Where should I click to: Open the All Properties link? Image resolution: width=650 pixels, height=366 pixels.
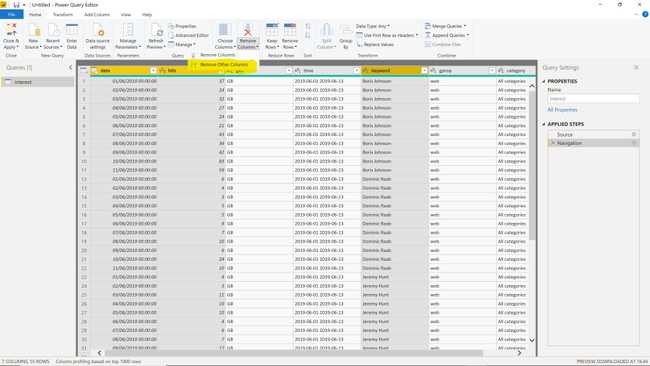[562, 110]
